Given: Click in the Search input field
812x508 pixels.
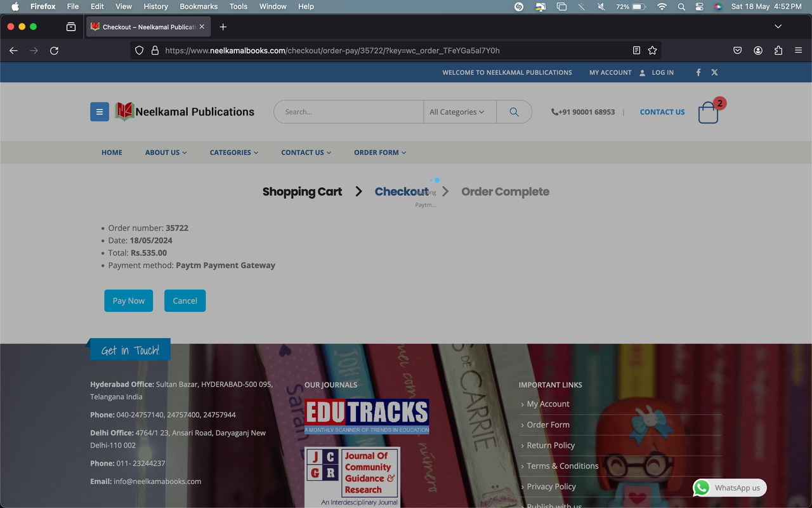Looking at the screenshot, I should tap(349, 112).
